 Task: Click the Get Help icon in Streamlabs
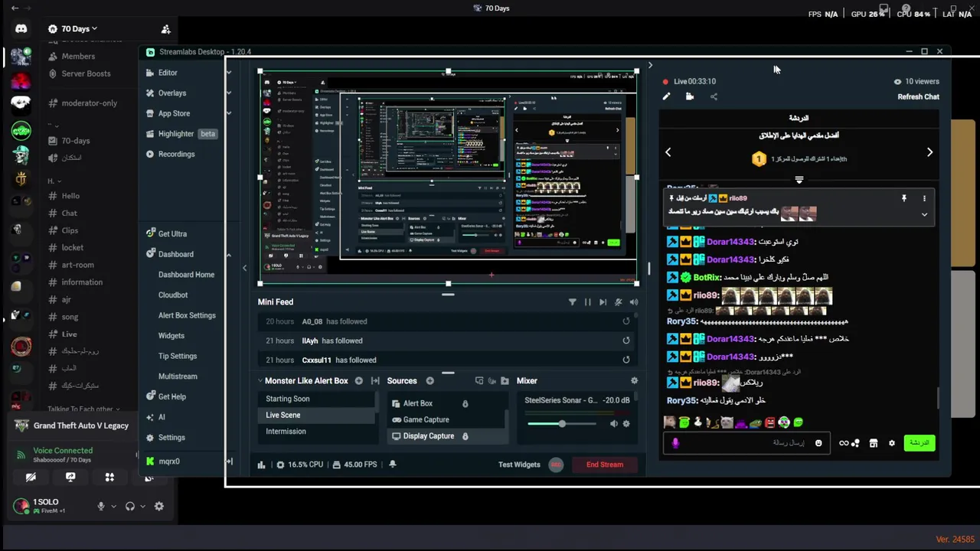click(151, 396)
